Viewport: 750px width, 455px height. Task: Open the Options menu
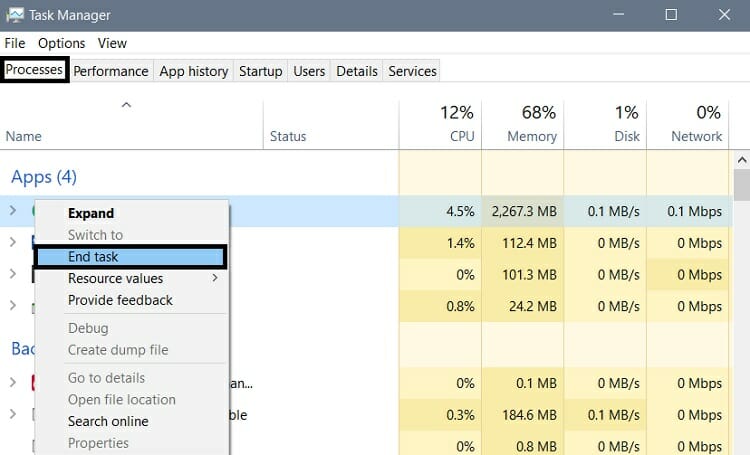(62, 43)
